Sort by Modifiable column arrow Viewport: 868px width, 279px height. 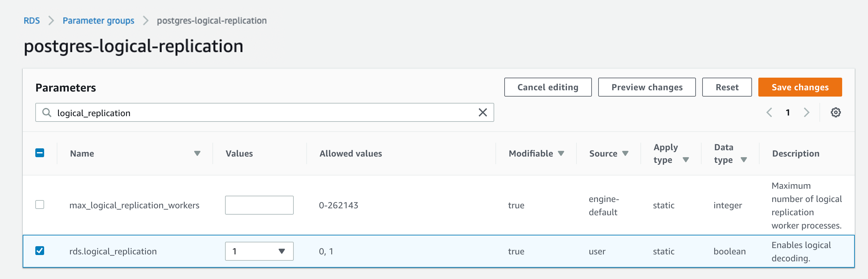[x=561, y=153]
